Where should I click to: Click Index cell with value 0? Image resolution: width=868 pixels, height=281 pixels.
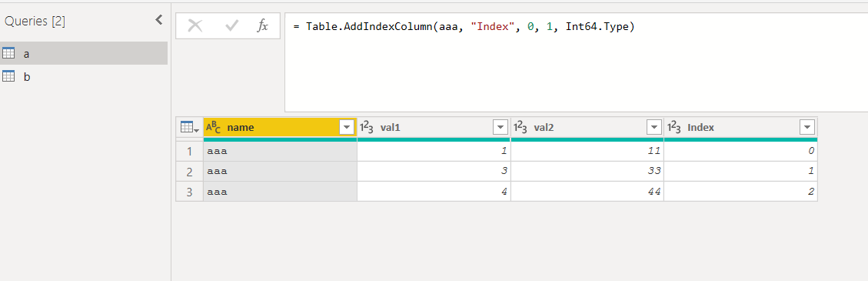740,151
